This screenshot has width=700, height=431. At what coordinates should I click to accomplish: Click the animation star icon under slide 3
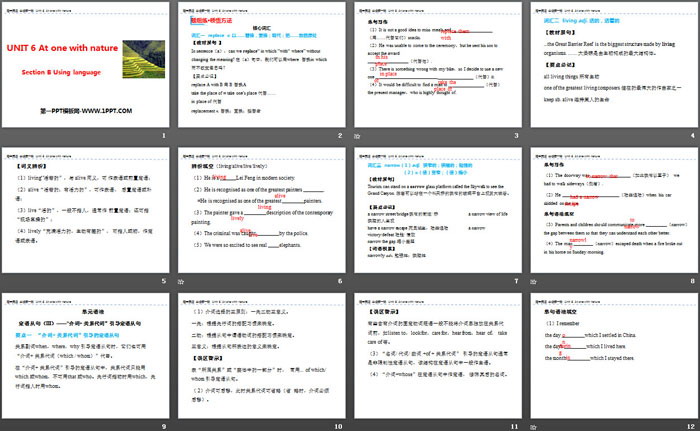pyautogui.click(x=357, y=136)
